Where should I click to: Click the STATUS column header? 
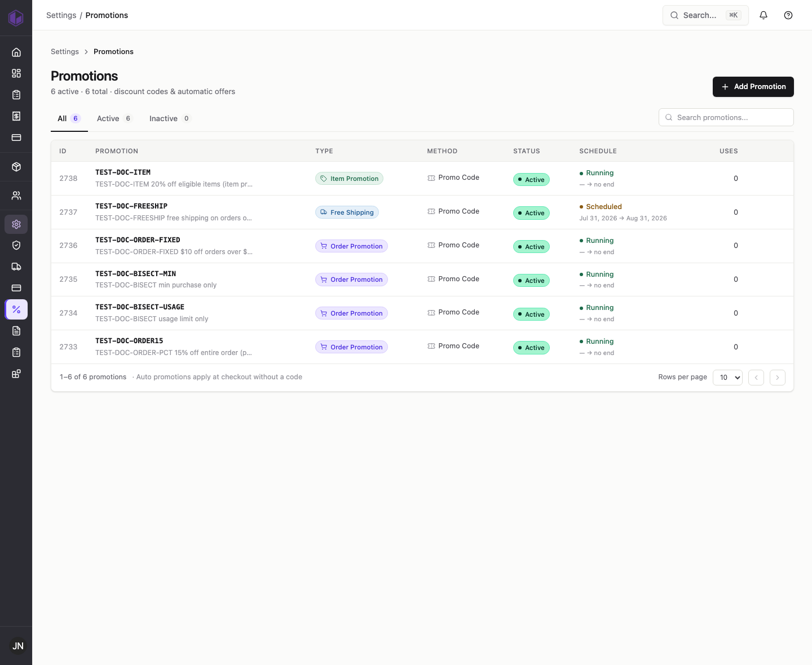[x=527, y=151]
